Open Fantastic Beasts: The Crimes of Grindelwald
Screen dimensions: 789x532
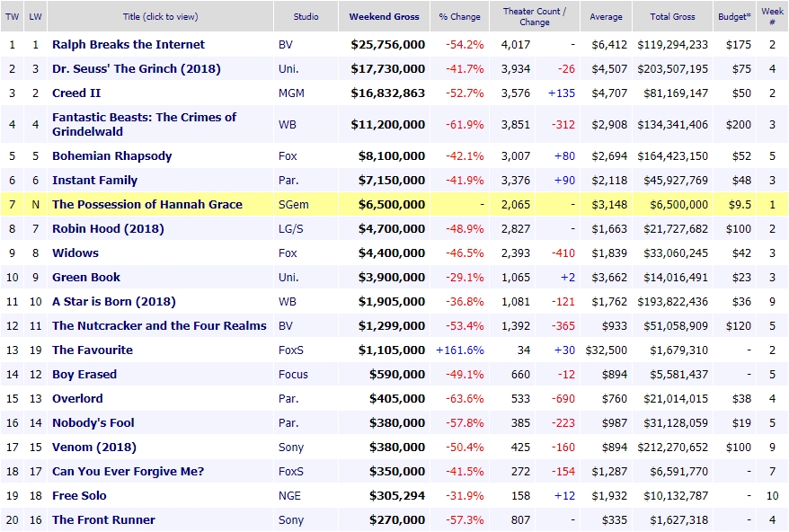(x=144, y=124)
